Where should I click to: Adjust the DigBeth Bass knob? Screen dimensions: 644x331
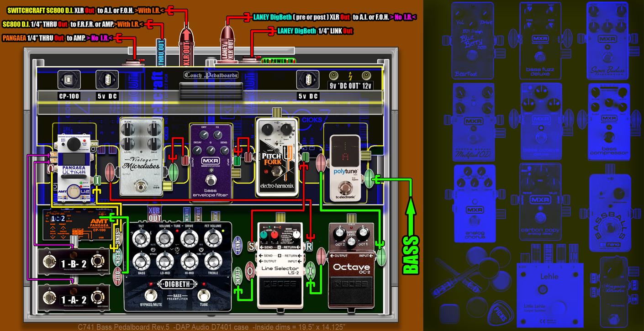[x=141, y=262]
